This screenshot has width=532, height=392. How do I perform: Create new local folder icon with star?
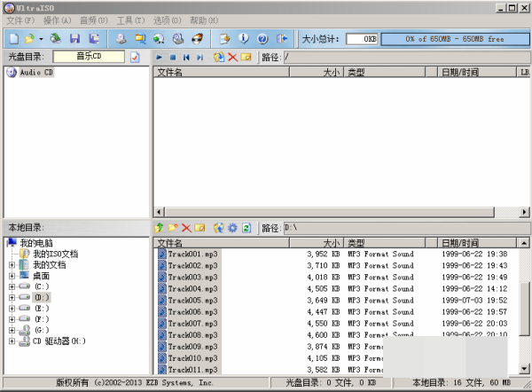173,228
